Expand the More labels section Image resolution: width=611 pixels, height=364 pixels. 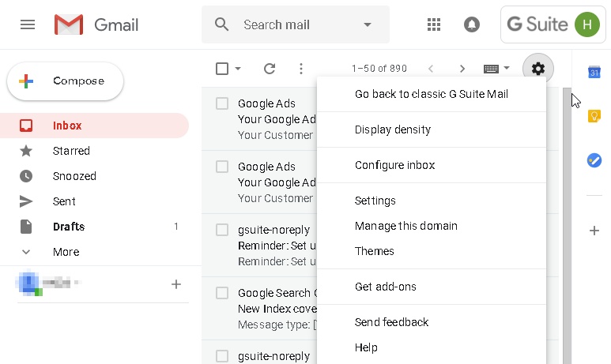66,252
